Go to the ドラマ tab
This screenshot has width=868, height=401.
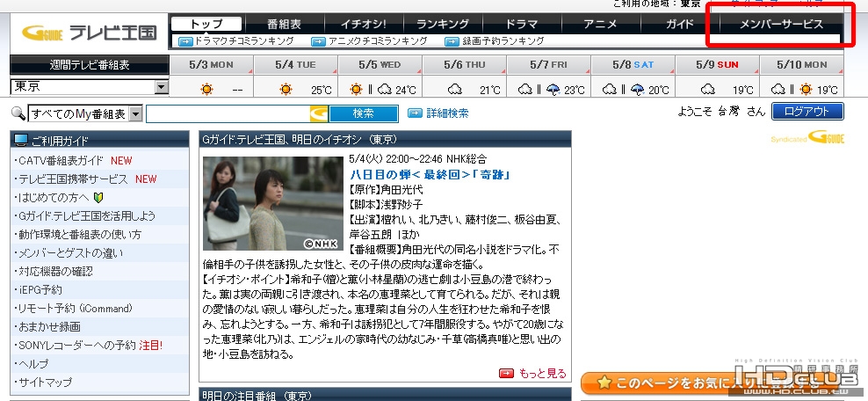(x=522, y=25)
